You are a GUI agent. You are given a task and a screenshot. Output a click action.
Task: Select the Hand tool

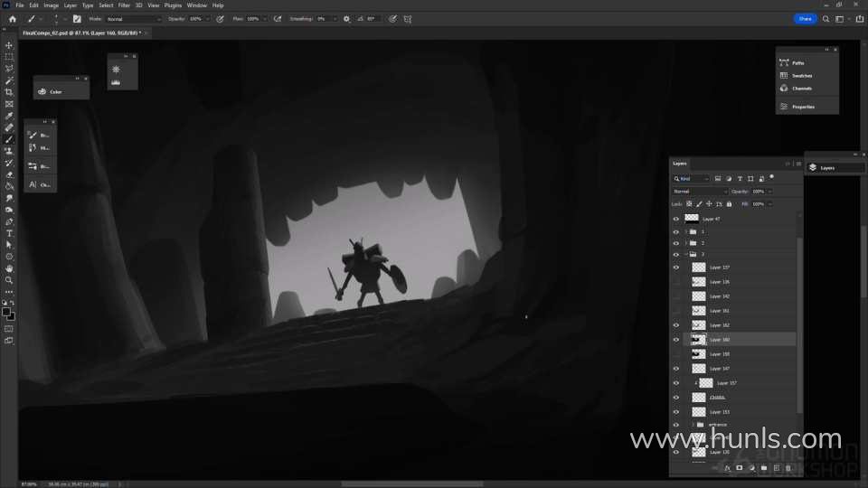point(9,268)
